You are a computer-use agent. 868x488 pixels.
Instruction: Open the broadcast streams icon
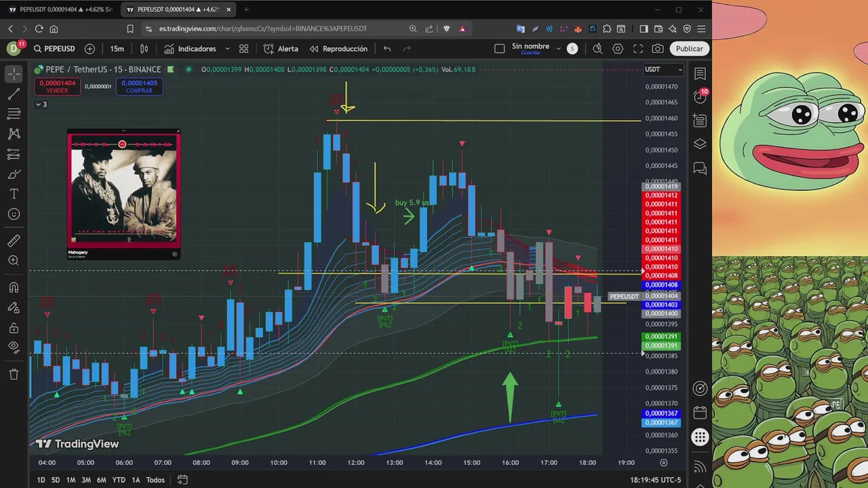tap(701, 467)
